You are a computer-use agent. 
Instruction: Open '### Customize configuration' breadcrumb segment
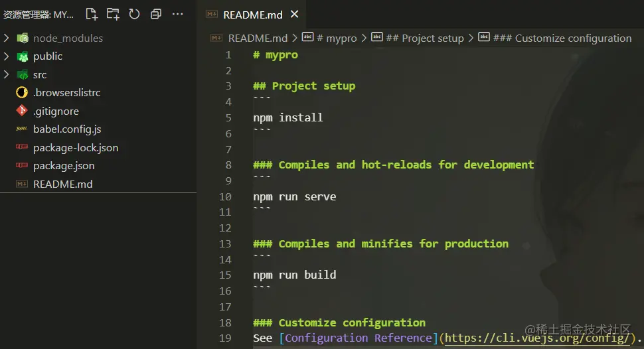coord(562,38)
